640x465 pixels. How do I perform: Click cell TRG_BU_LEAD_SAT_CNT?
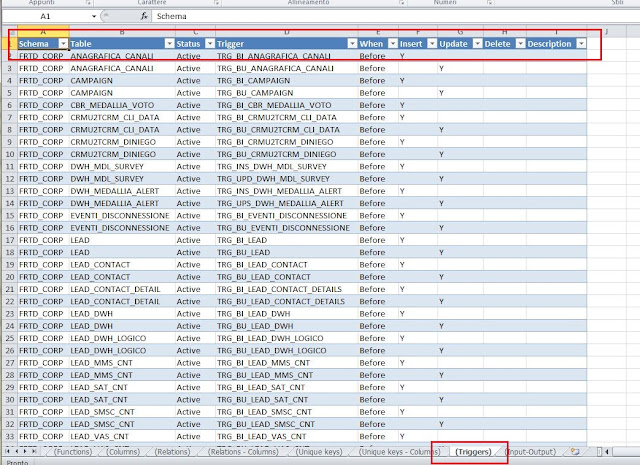coord(287,400)
